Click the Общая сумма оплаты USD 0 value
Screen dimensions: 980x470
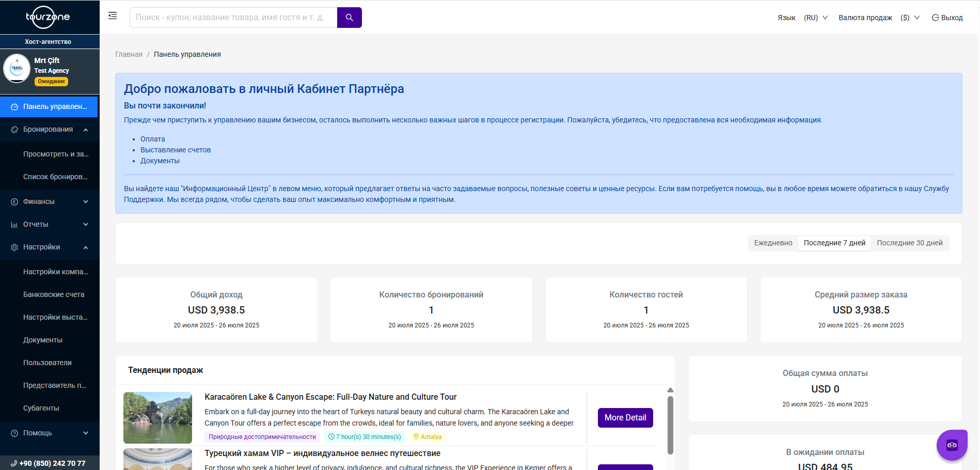[825, 389]
